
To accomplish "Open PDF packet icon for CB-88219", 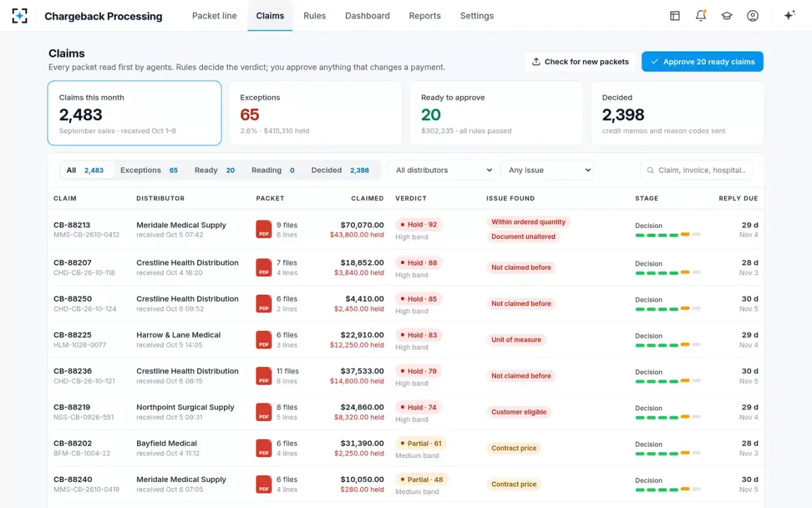I will coord(264,412).
